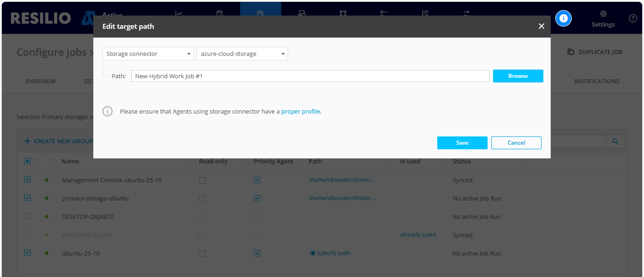Click the search magnifier icon

615,142
